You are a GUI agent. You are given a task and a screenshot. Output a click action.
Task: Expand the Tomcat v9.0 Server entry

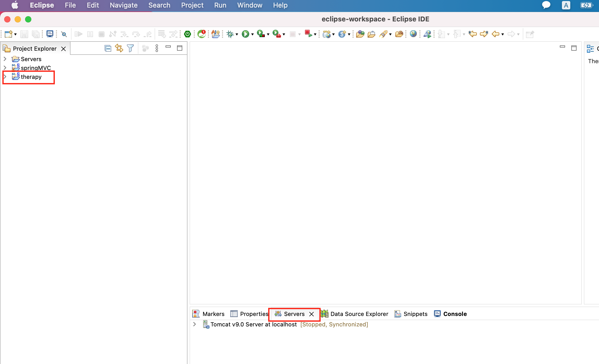[x=195, y=324]
